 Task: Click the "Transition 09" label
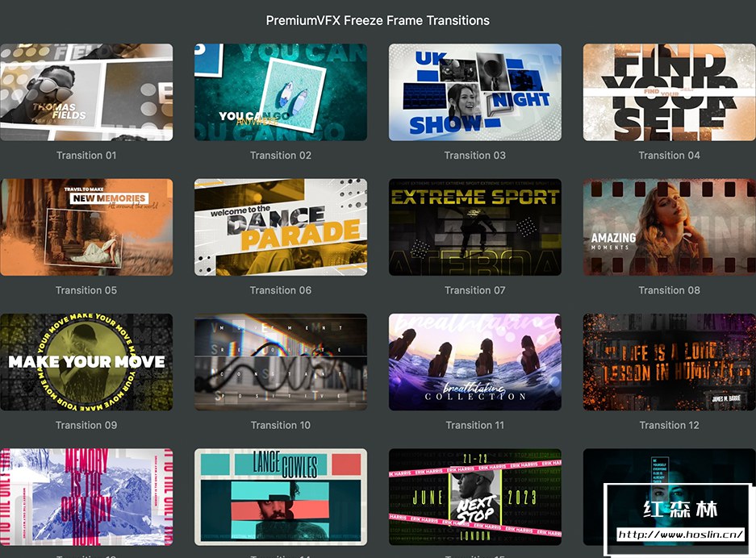86,425
